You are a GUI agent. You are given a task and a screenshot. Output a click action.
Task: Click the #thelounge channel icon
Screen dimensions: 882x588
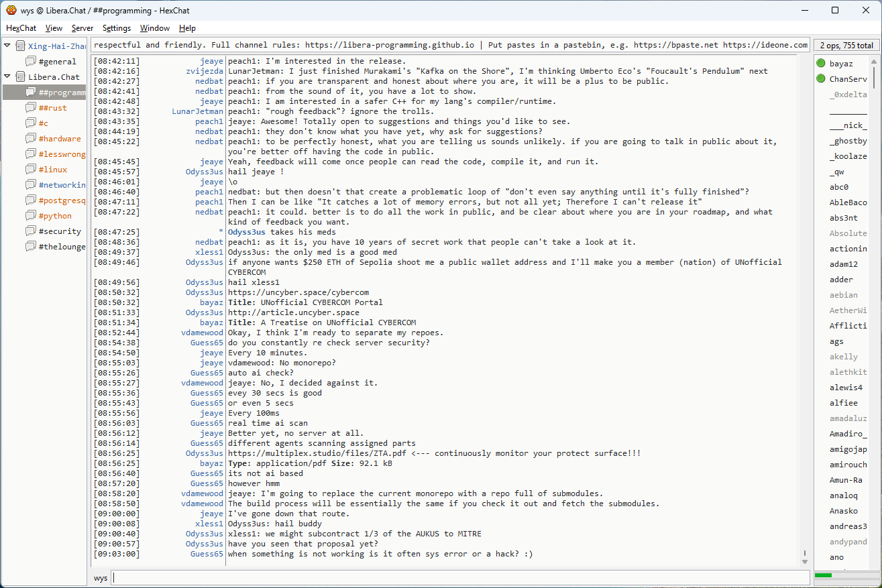pos(31,247)
